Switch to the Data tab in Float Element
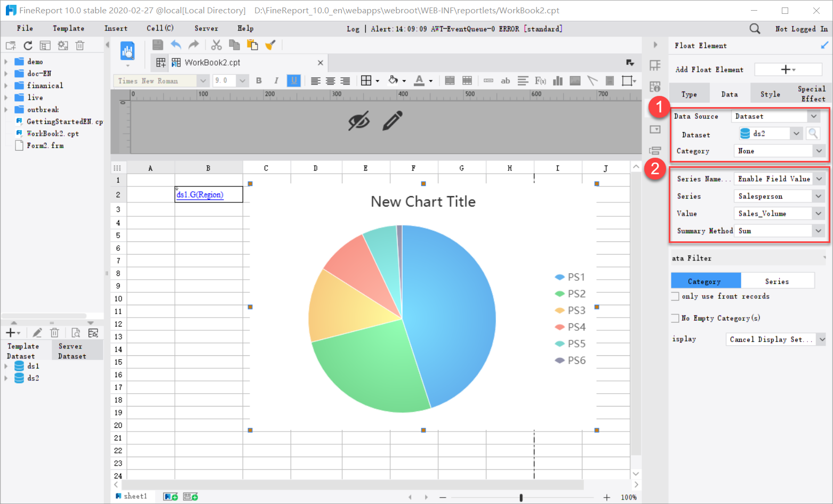Viewport: 833px width, 504px height. 729,93
